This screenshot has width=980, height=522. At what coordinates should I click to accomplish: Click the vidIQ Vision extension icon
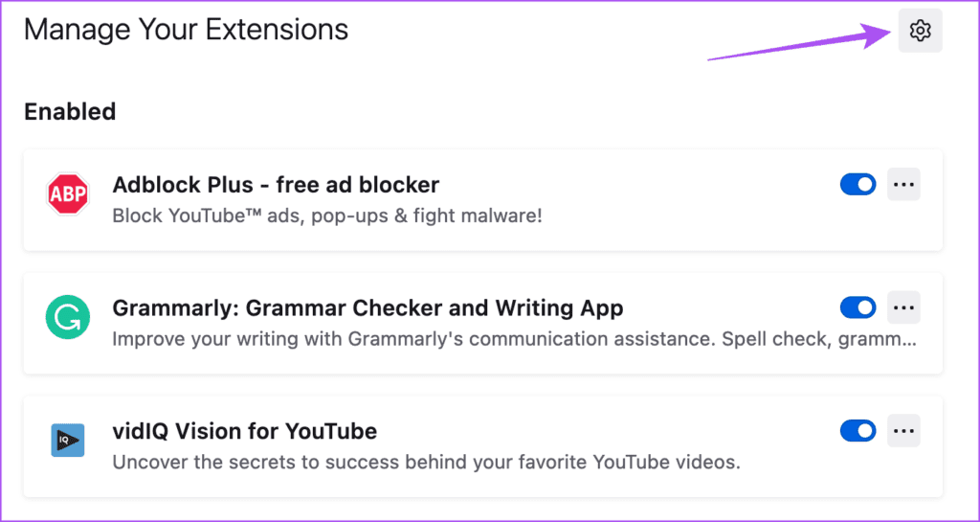(67, 442)
